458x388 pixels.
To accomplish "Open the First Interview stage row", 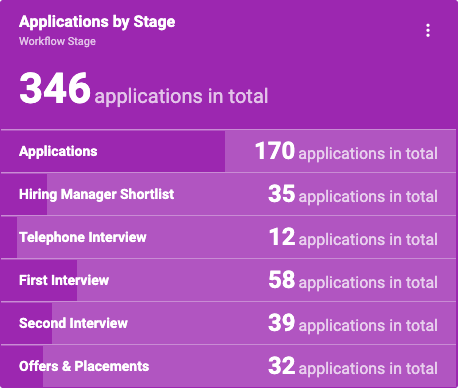I will [228, 280].
